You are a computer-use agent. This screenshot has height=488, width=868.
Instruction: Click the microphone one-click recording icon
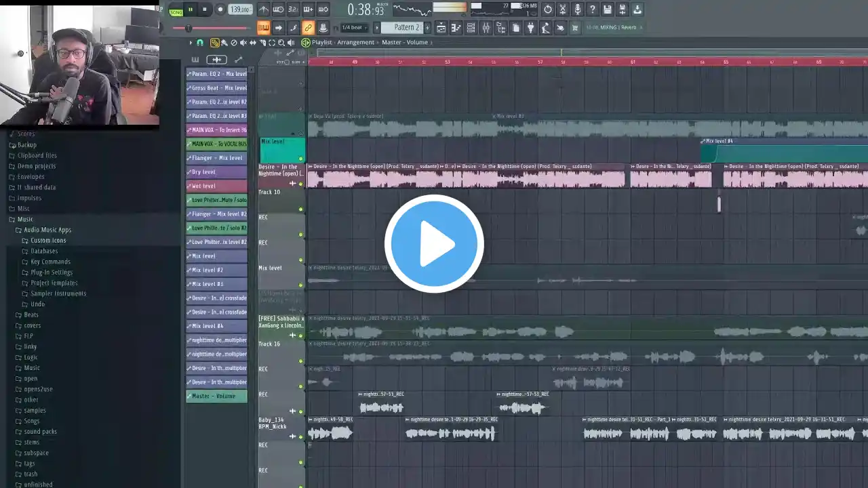pyautogui.click(x=578, y=9)
